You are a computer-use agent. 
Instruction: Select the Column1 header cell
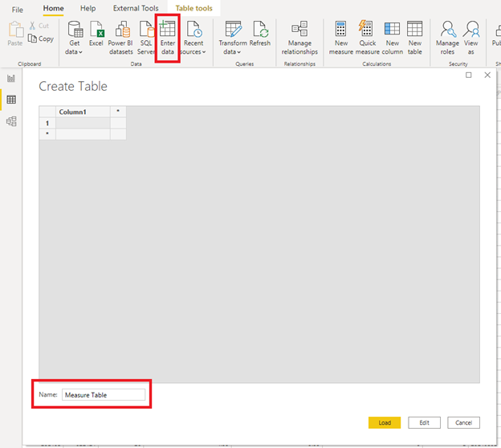click(82, 112)
